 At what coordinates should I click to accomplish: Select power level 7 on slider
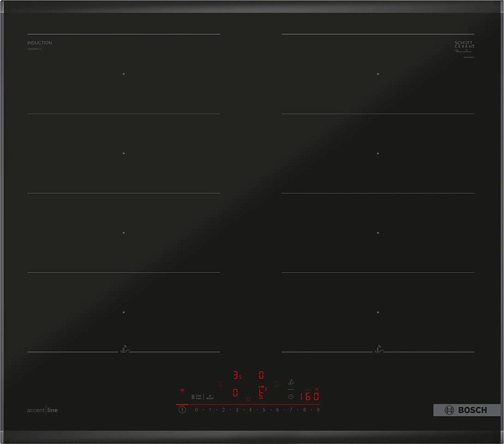click(x=291, y=410)
